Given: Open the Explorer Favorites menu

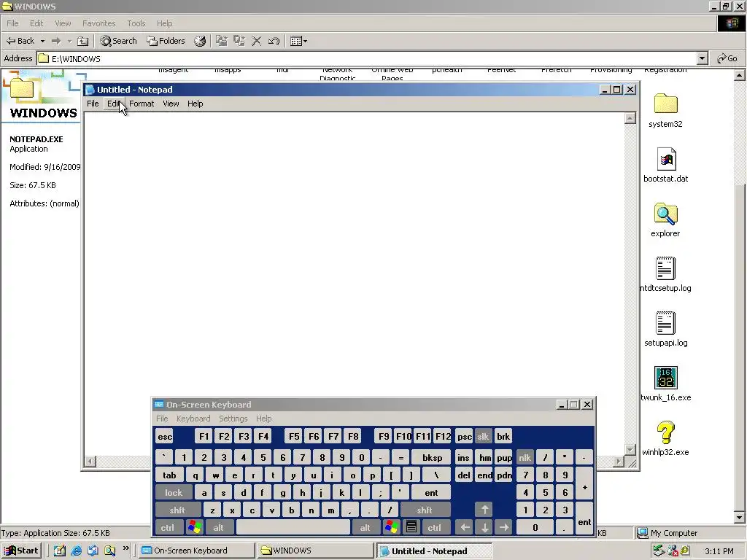Looking at the screenshot, I should [x=99, y=23].
